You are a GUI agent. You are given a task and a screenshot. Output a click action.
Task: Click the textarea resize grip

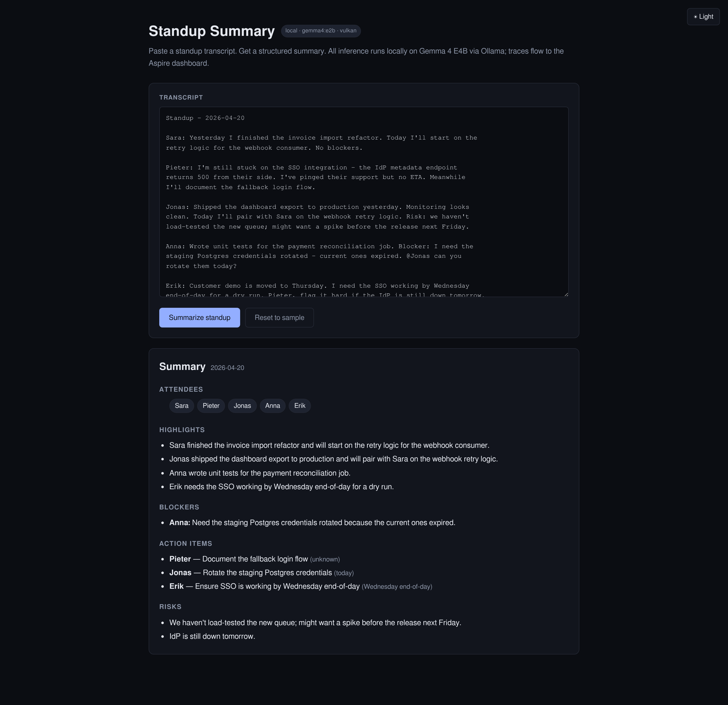pyautogui.click(x=566, y=293)
